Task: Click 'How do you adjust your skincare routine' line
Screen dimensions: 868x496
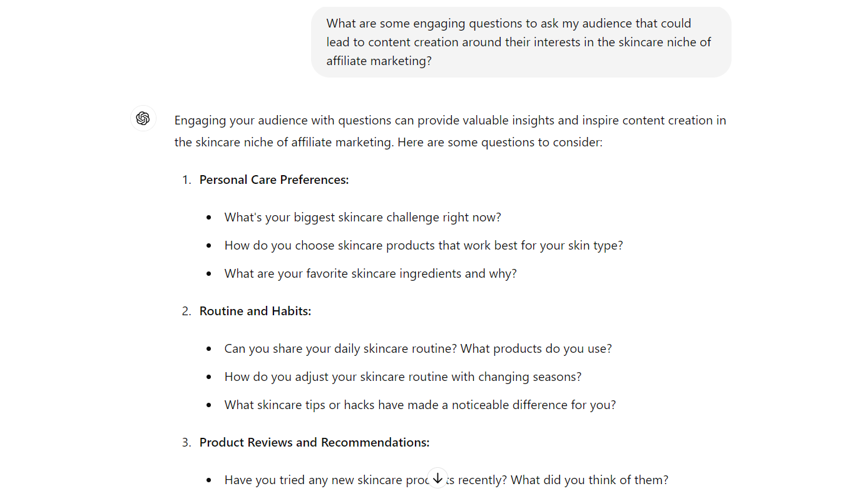Action: [x=403, y=377]
